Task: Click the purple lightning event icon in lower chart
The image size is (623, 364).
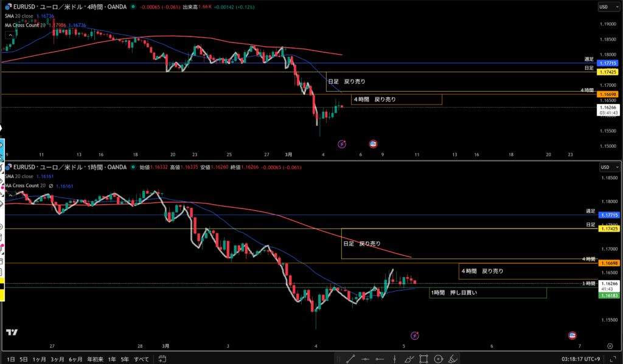Action: tap(414, 335)
